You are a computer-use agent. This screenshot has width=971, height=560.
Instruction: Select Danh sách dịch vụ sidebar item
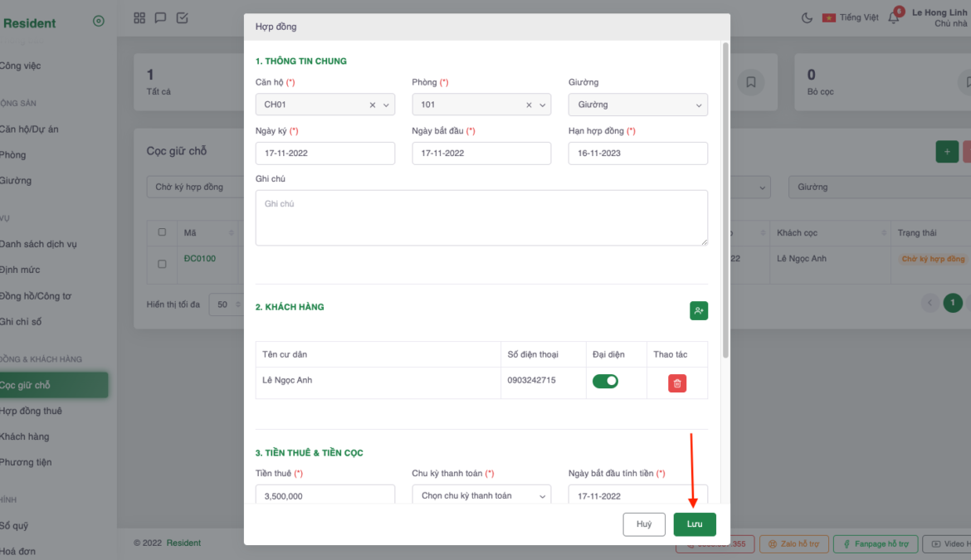[38, 244]
